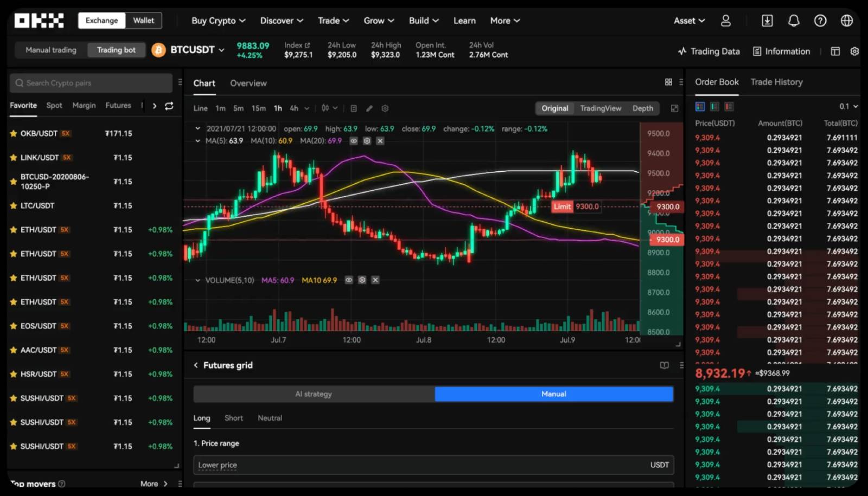Open notifications bell icon
Image resolution: width=868 pixels, height=496 pixels.
794,21
